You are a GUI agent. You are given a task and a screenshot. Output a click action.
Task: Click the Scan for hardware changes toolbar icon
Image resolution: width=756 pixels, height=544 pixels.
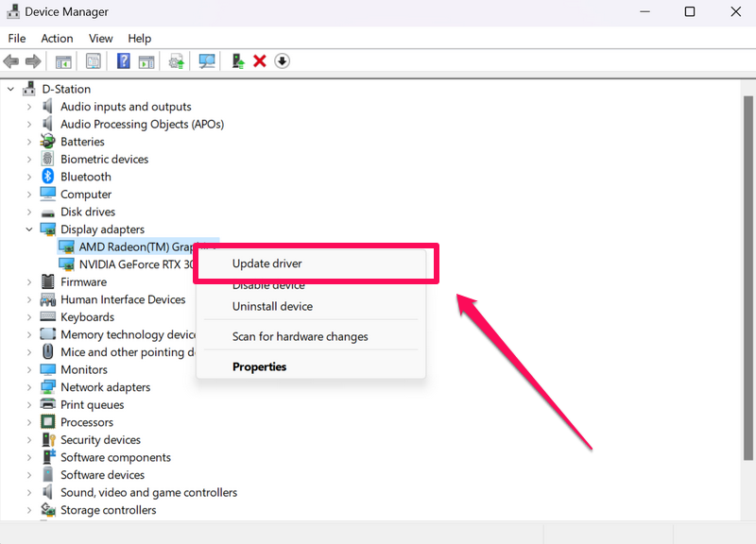(x=207, y=61)
